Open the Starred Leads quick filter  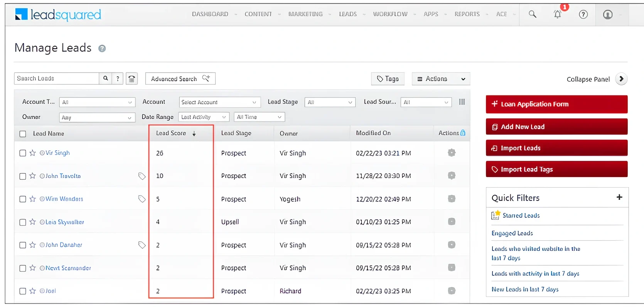pos(521,216)
